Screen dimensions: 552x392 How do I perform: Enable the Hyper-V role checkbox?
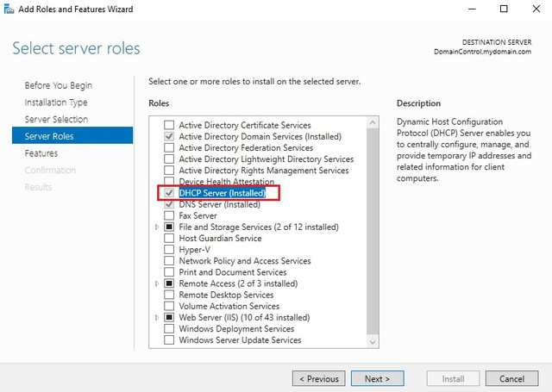point(169,250)
